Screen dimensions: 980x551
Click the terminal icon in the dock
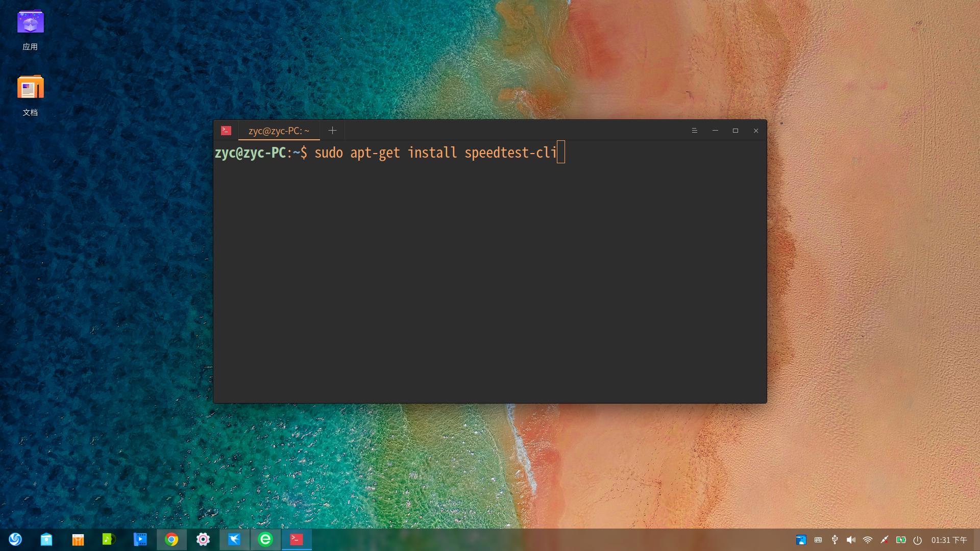pos(297,539)
